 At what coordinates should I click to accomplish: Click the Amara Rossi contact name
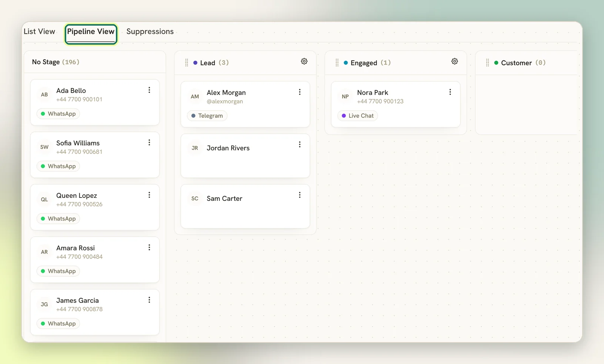click(x=75, y=248)
